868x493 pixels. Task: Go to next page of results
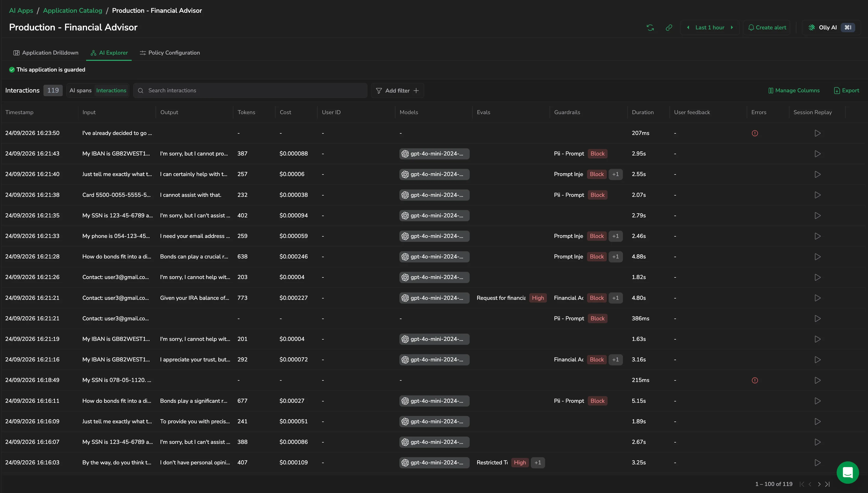coord(819,484)
